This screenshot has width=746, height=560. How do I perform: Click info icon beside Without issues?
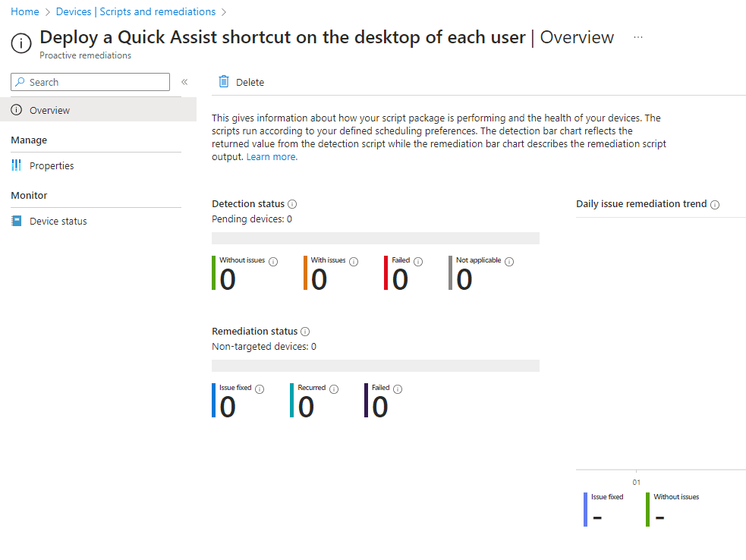pyautogui.click(x=273, y=262)
